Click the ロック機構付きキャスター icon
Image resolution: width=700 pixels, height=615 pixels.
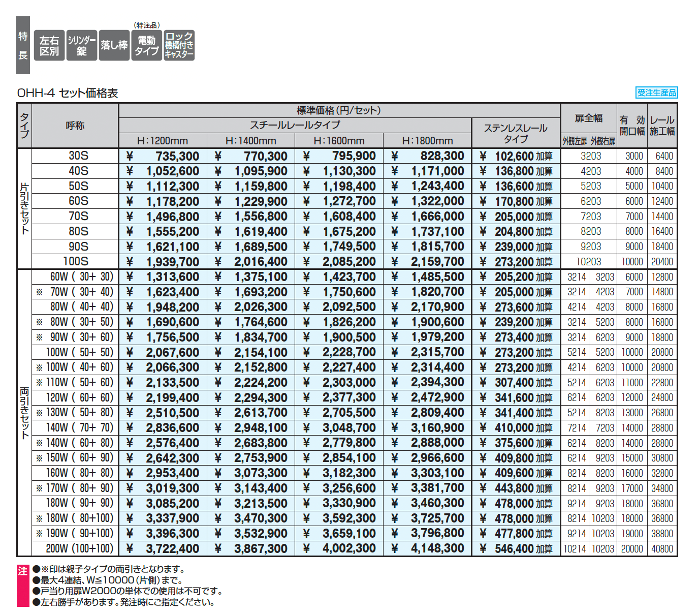[x=179, y=46]
